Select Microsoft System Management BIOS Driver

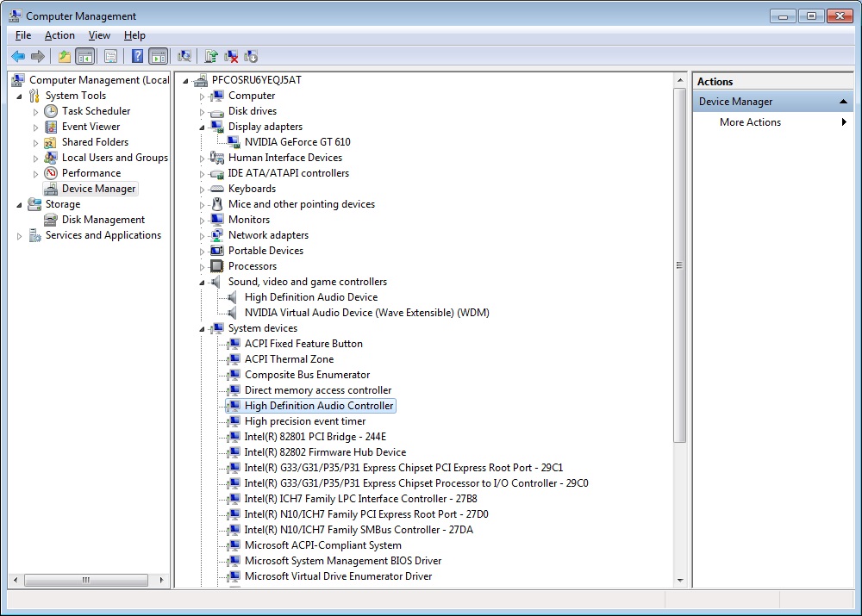343,561
